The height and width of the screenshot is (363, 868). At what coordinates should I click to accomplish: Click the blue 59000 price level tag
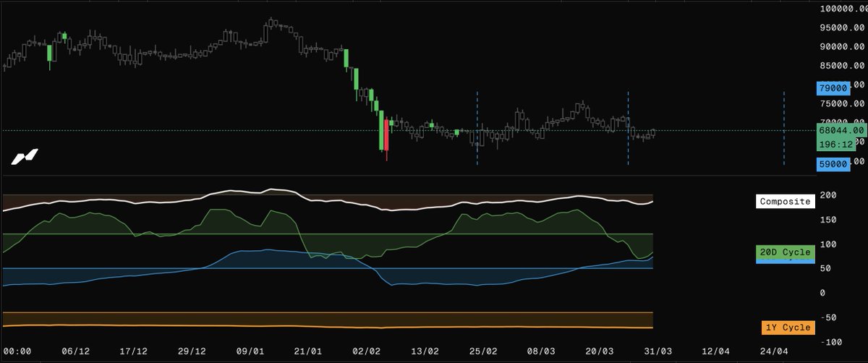832,164
